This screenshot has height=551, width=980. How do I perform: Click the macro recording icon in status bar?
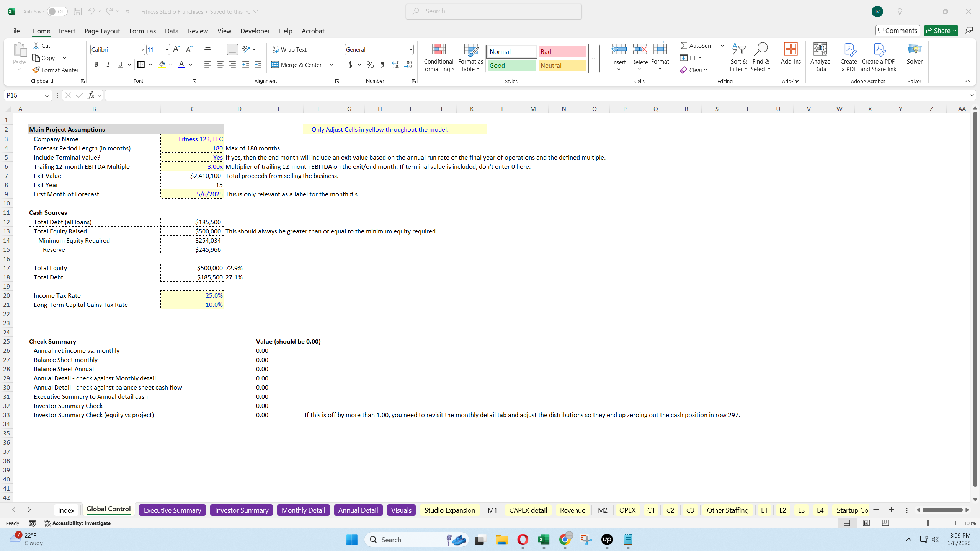click(x=32, y=523)
